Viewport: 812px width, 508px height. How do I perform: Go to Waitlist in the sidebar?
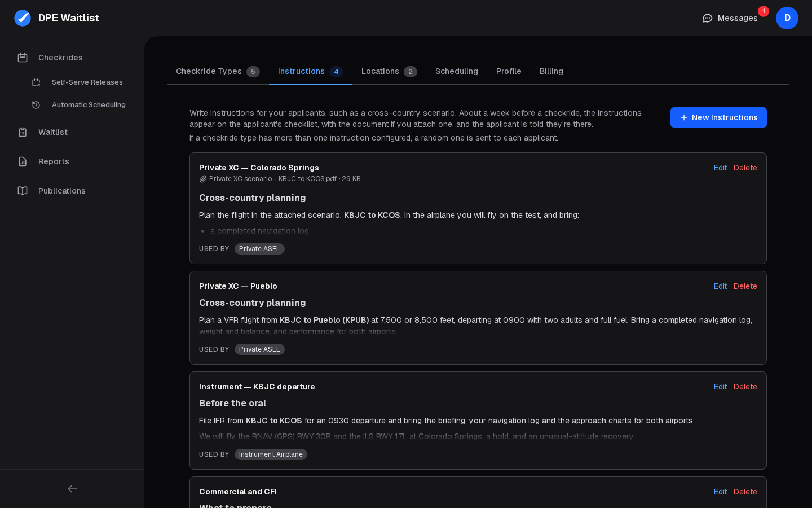[72, 132]
